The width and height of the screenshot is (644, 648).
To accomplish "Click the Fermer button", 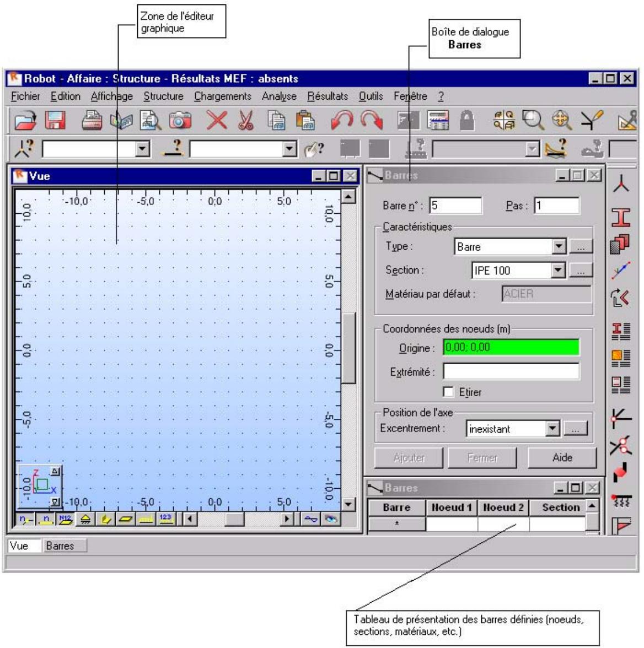I will pyautogui.click(x=482, y=457).
